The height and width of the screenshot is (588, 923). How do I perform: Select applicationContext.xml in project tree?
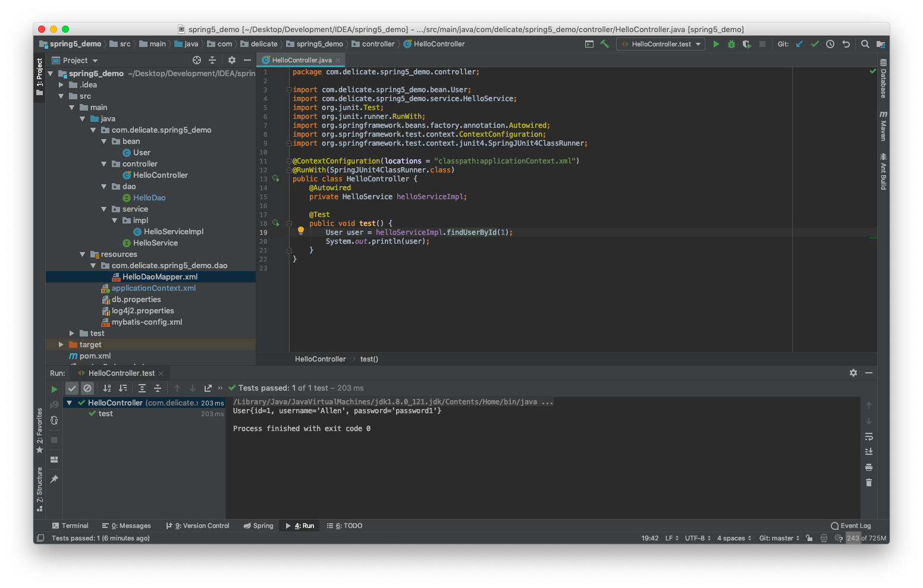pos(153,288)
